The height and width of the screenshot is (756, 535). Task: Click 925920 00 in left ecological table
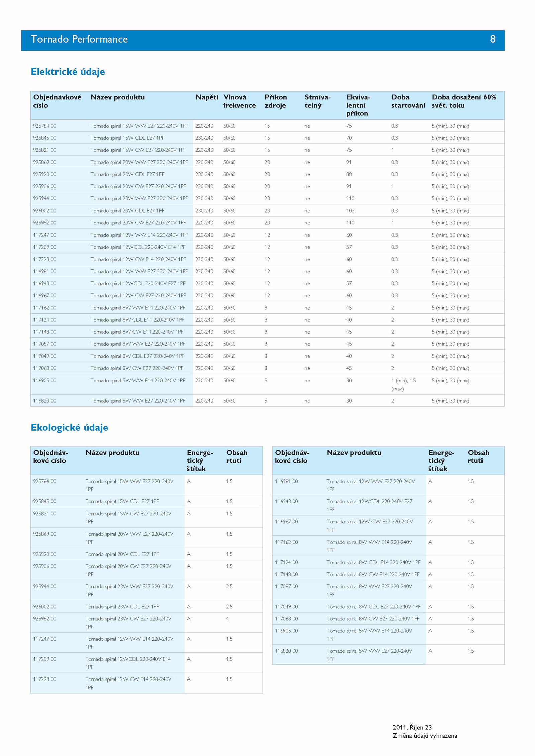pyautogui.click(x=44, y=554)
